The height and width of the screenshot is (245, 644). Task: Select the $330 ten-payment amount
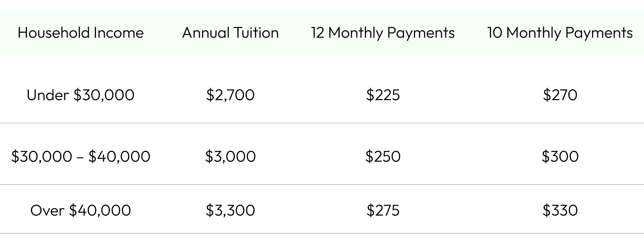[x=560, y=211]
